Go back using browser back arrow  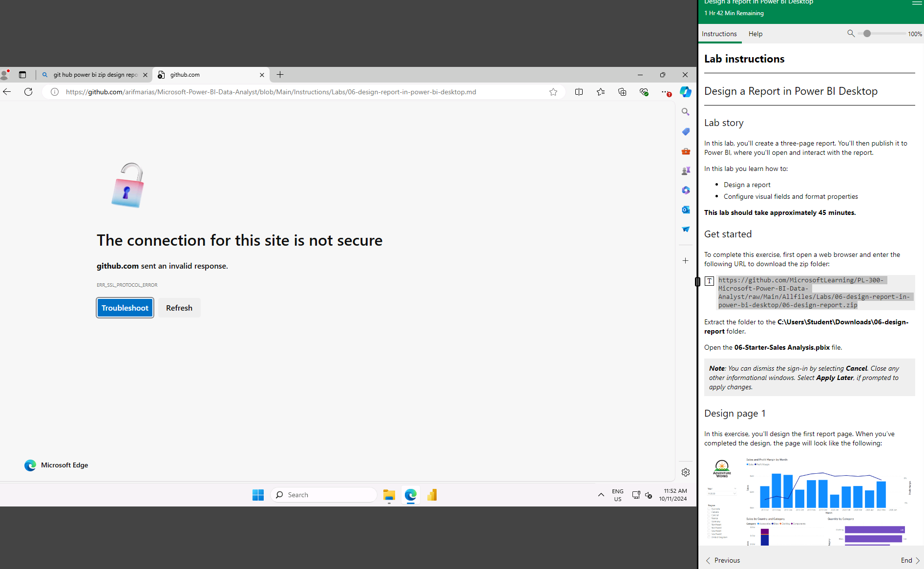coord(7,92)
